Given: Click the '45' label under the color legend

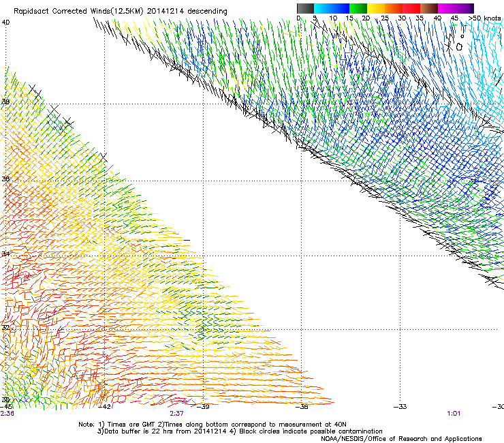Looking at the screenshot, I should coord(454,18).
